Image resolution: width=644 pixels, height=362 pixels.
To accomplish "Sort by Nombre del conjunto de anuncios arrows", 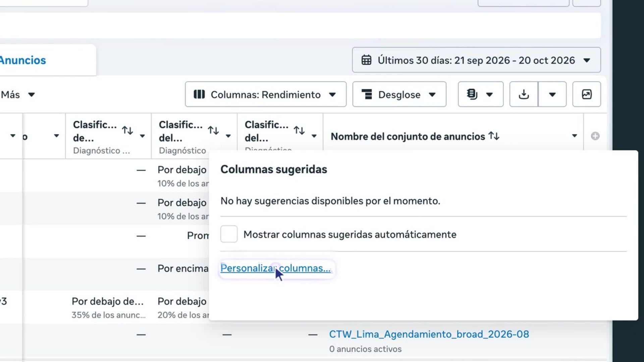I will (494, 136).
